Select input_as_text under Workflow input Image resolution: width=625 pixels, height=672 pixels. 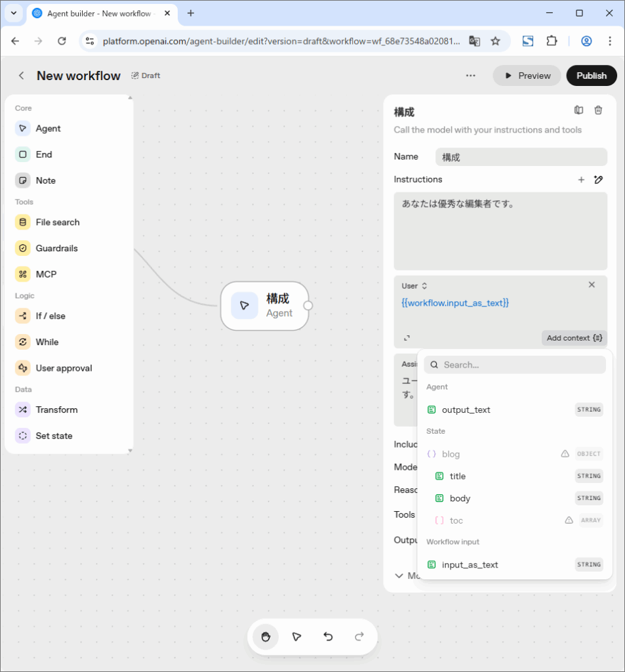click(x=470, y=564)
